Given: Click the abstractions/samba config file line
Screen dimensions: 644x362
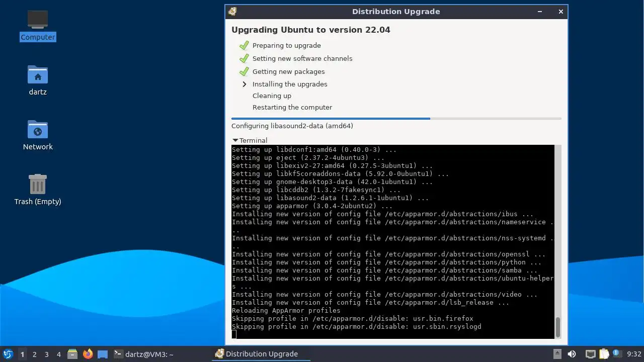Looking at the screenshot, I should [384, 270].
